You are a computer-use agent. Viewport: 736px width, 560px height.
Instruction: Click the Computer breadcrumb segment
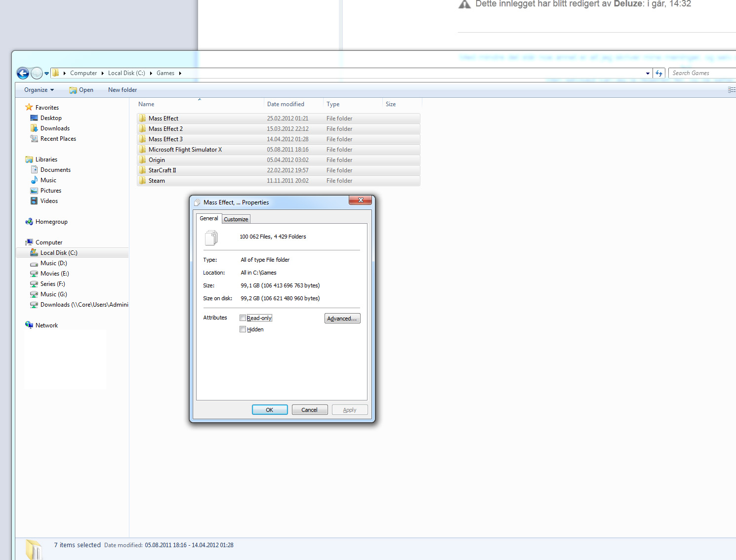pos(83,73)
